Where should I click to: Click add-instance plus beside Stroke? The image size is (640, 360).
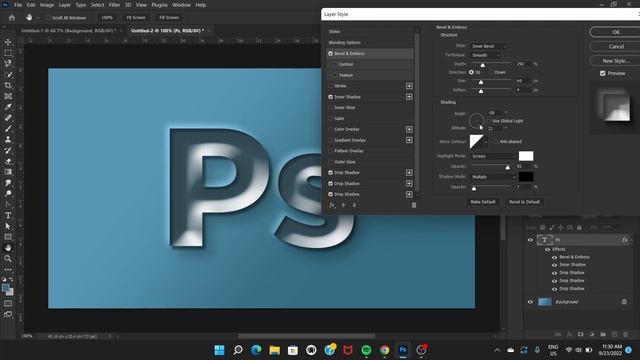click(x=409, y=86)
